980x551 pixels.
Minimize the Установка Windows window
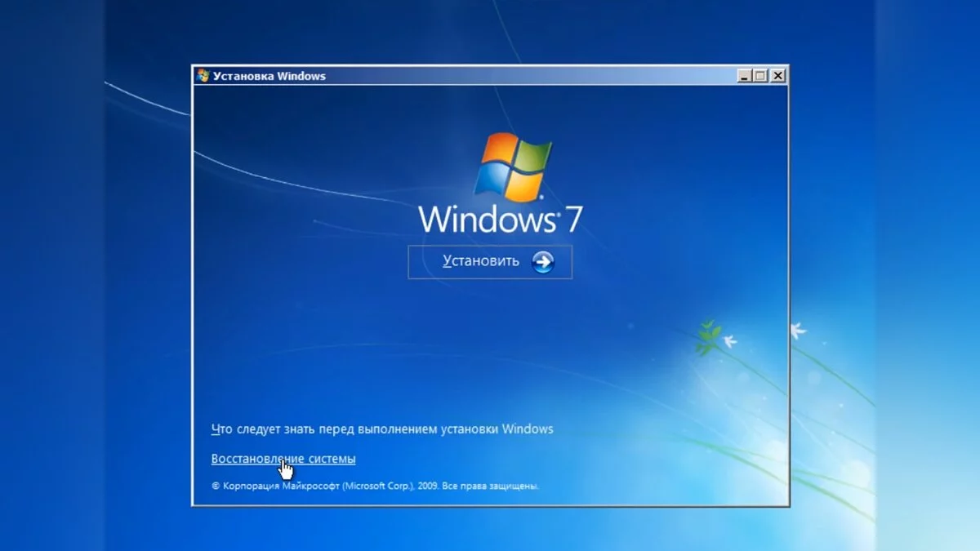(x=745, y=76)
